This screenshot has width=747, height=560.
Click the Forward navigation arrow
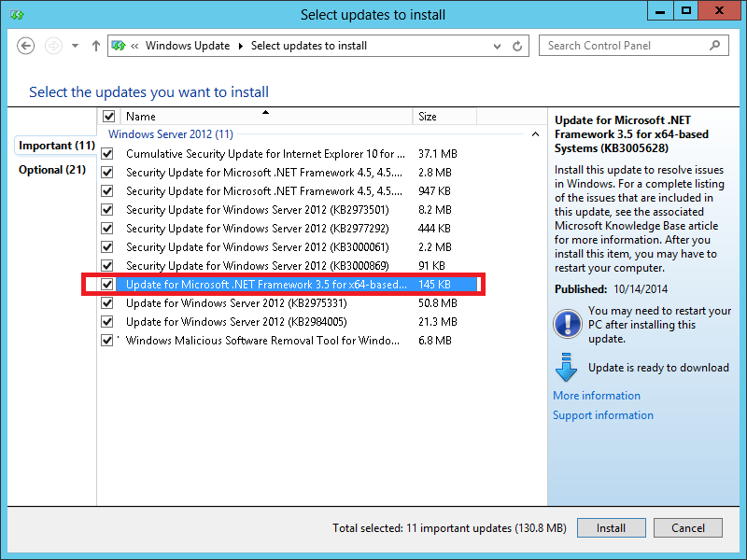tap(53, 46)
